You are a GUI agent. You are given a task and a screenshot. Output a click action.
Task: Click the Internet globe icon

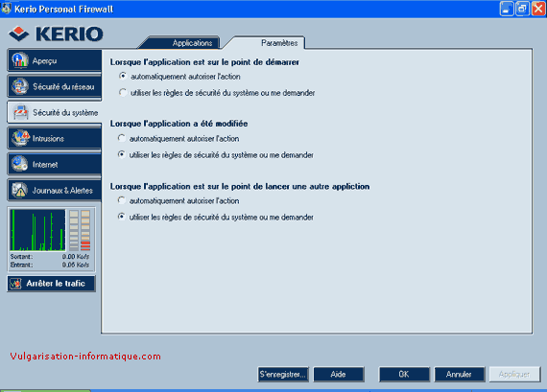(x=19, y=164)
